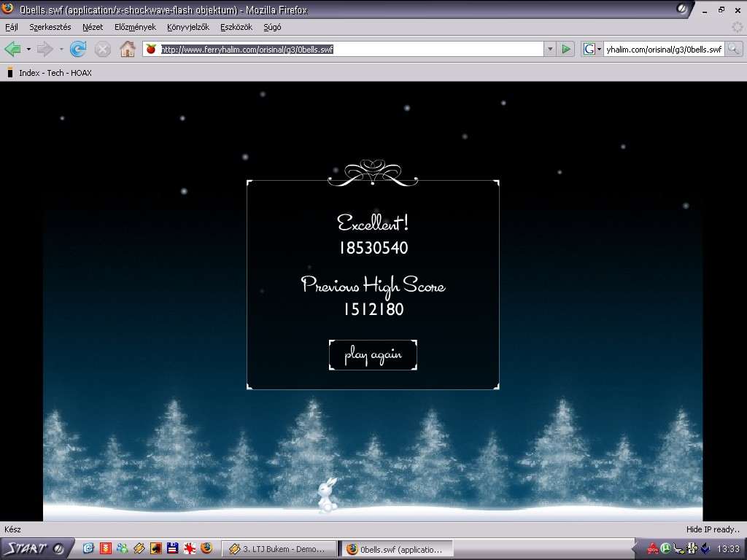Open the Forward button history dropdown arrow
Screen dimensions: 747x560
(61, 49)
